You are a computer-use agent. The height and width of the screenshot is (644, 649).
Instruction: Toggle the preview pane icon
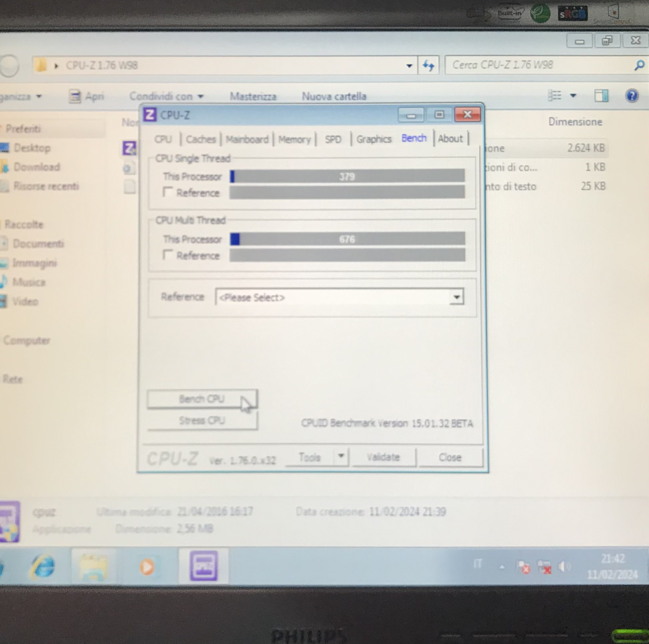point(601,96)
